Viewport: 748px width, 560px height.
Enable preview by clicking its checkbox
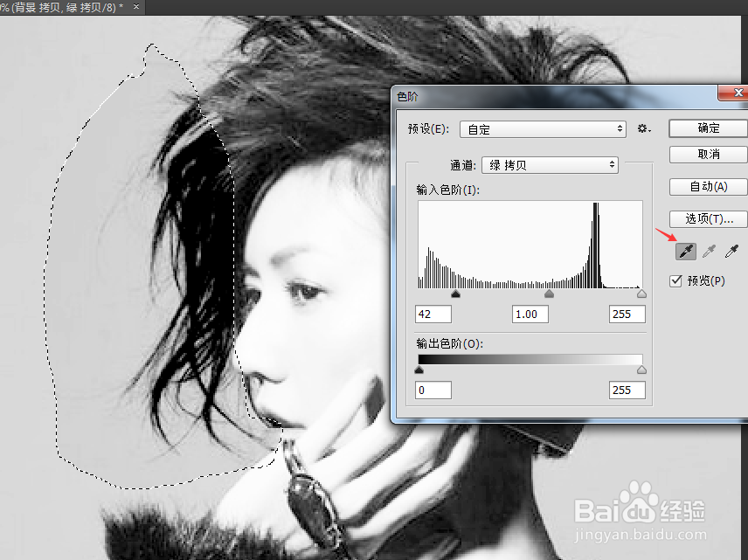pos(675,280)
